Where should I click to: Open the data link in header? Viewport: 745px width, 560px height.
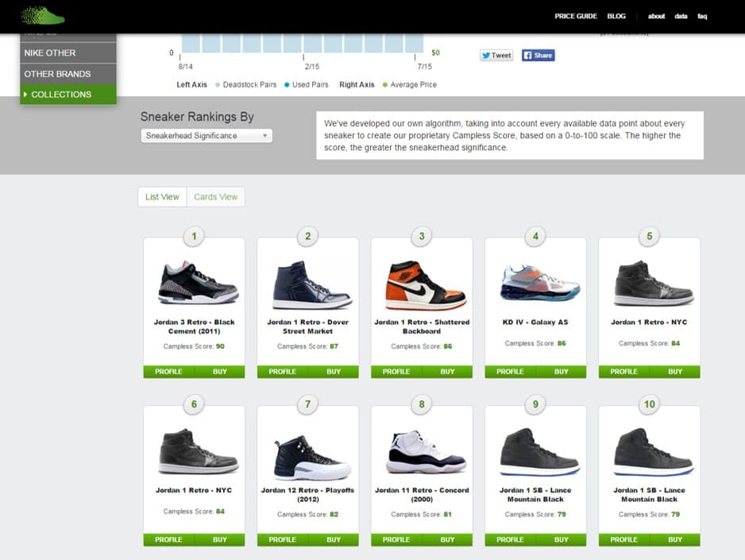click(x=681, y=16)
